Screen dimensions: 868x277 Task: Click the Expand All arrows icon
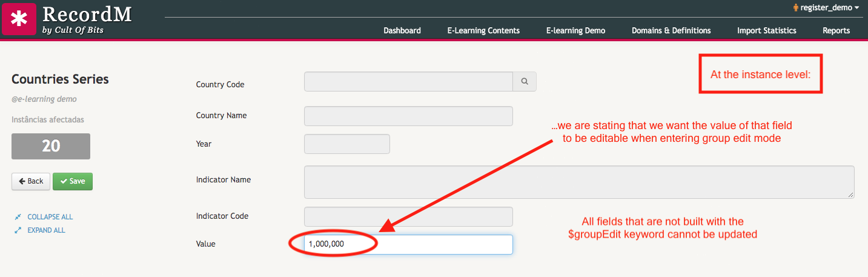tap(18, 230)
